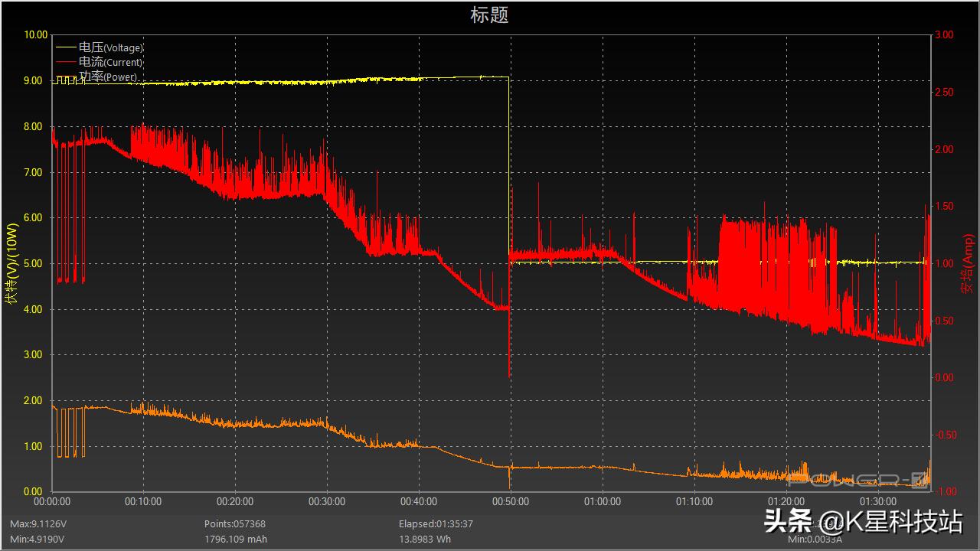980x551 pixels.
Task: Click the Points:057368 counter
Action: pos(235,524)
